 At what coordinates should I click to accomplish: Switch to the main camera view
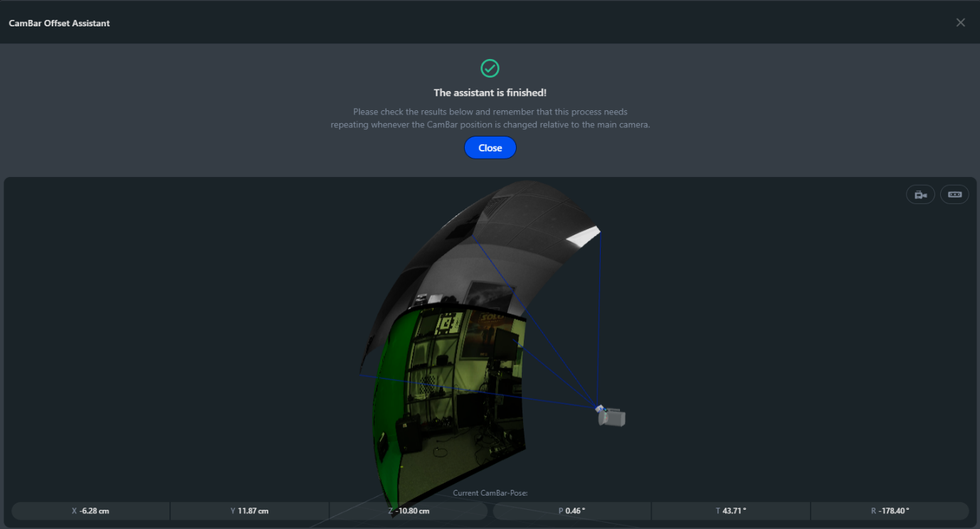(920, 195)
